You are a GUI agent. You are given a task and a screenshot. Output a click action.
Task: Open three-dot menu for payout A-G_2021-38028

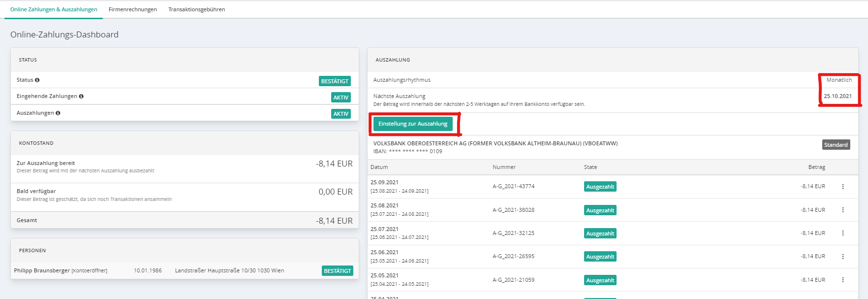(x=843, y=210)
